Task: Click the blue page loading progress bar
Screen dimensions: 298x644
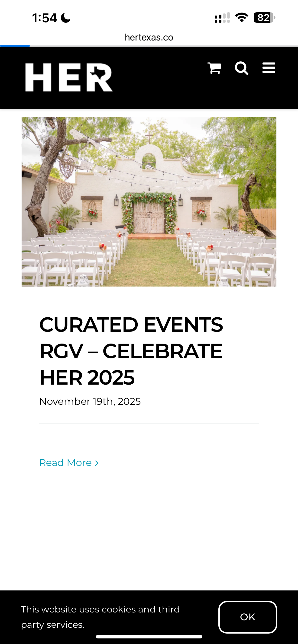Action: [15, 46]
